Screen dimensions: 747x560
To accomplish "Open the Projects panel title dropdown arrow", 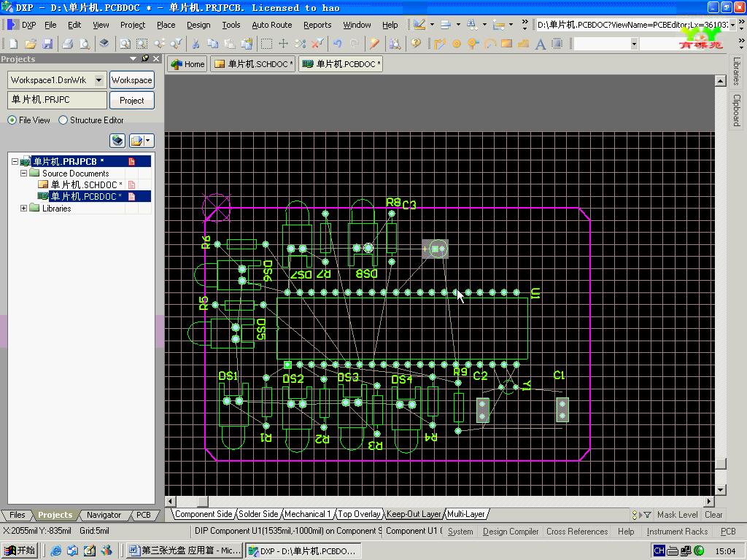I will click(x=133, y=58).
